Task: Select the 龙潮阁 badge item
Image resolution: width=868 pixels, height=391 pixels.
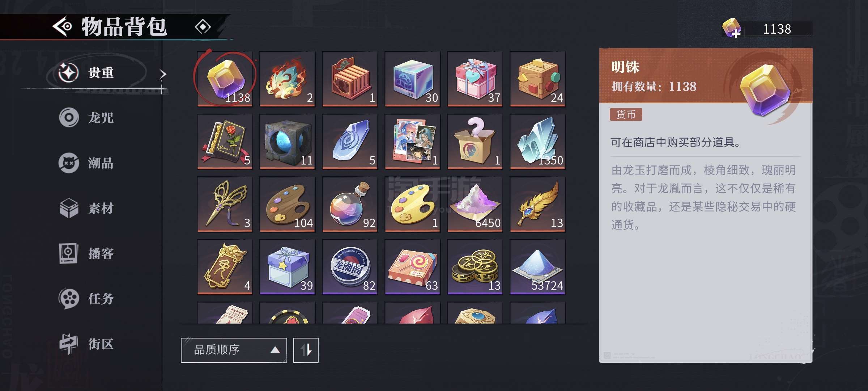Action: [x=350, y=267]
